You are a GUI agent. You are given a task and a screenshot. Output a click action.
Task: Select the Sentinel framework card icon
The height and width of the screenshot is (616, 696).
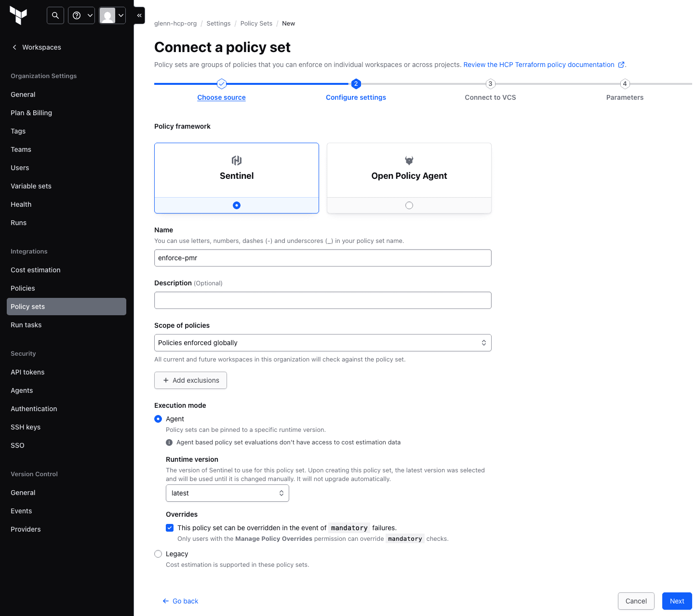point(236,161)
